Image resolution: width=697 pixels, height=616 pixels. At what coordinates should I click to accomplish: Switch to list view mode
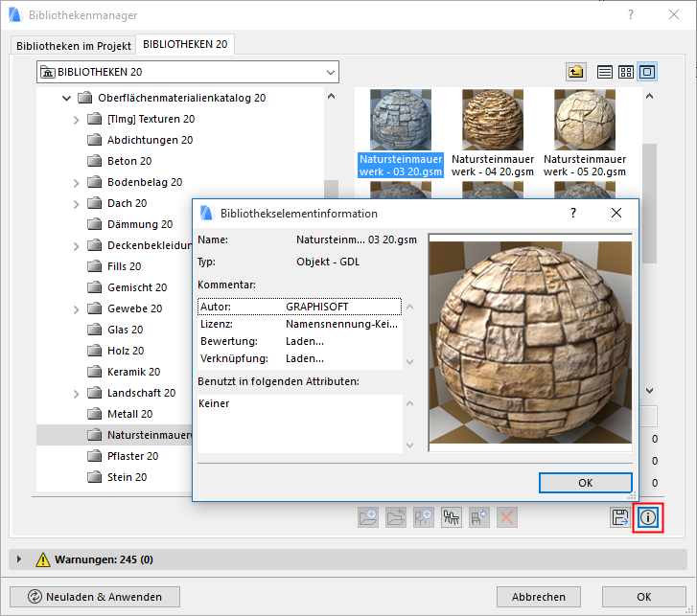605,72
